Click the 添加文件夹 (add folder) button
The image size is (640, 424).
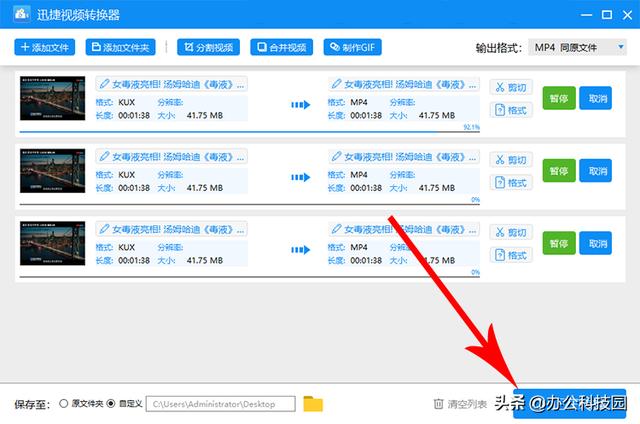[121, 47]
